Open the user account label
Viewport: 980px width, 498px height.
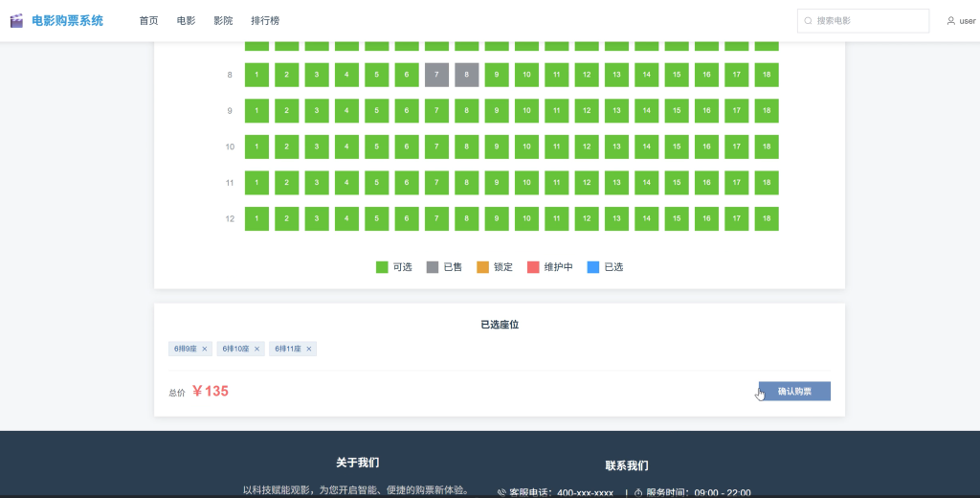(x=967, y=21)
